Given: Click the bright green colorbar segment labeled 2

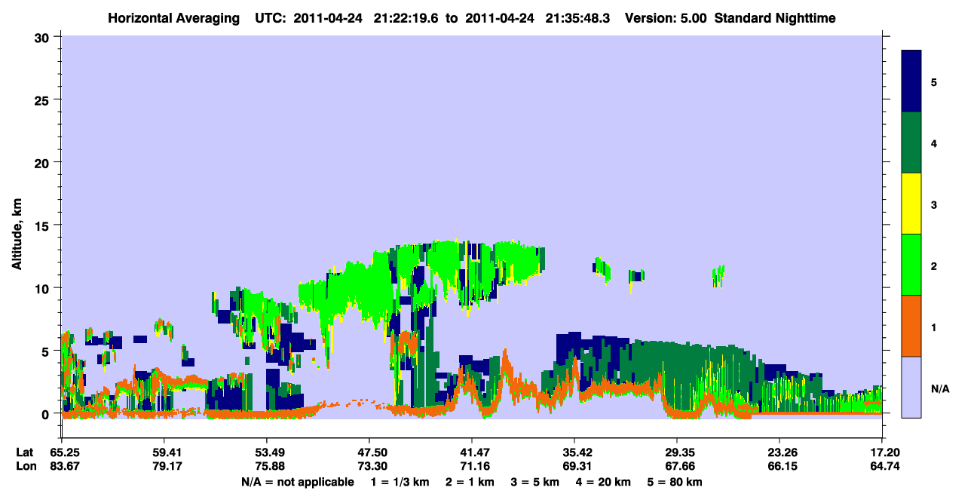Looking at the screenshot, I should point(911,265).
